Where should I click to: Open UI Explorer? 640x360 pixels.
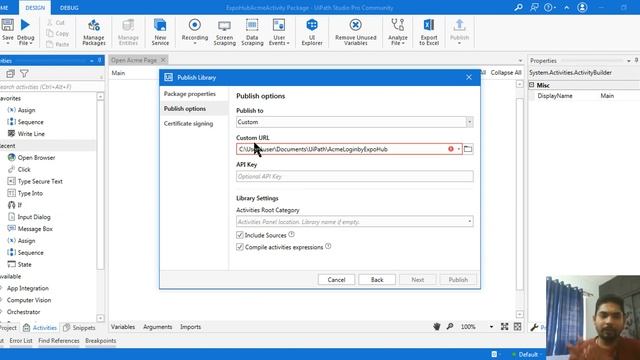click(312, 32)
